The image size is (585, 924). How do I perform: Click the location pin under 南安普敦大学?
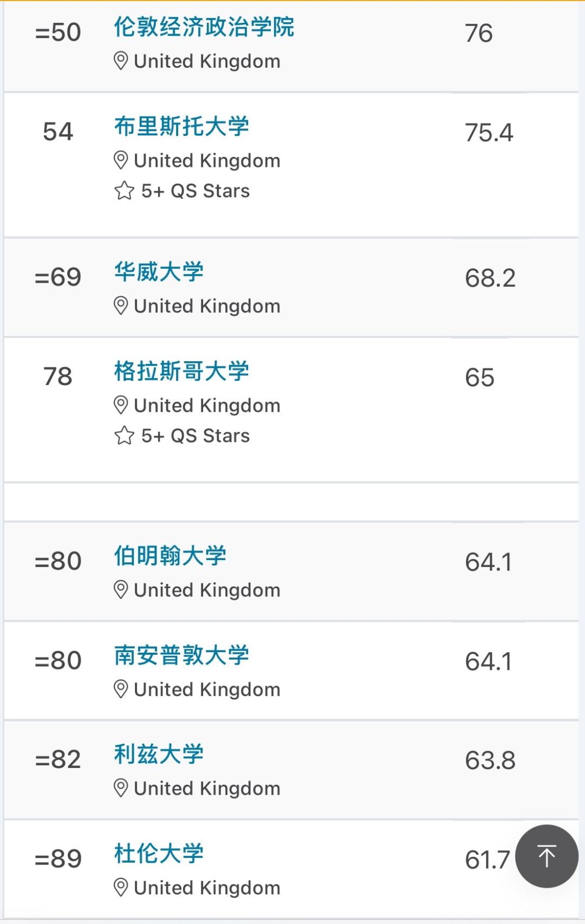(x=121, y=689)
